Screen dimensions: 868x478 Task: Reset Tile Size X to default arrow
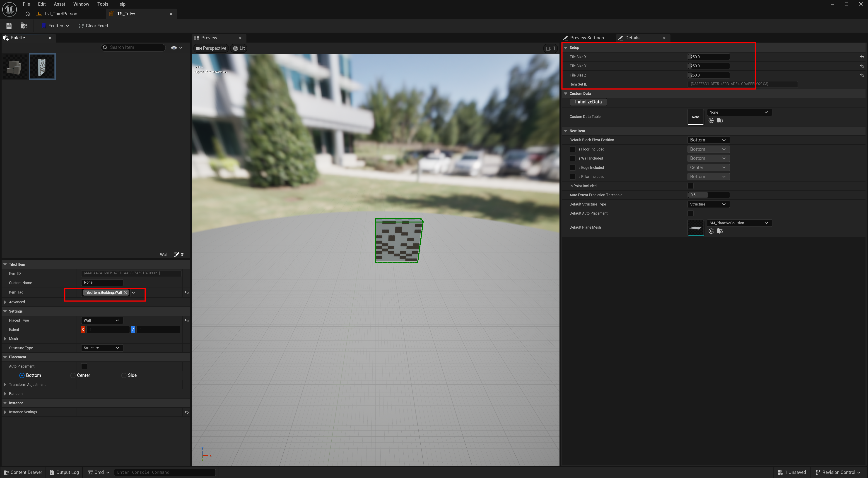click(x=862, y=57)
